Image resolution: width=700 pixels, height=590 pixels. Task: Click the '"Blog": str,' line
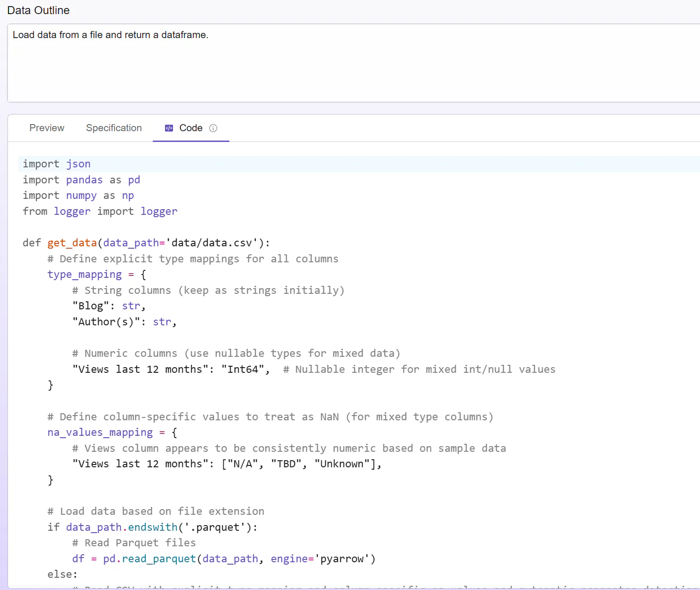point(109,306)
